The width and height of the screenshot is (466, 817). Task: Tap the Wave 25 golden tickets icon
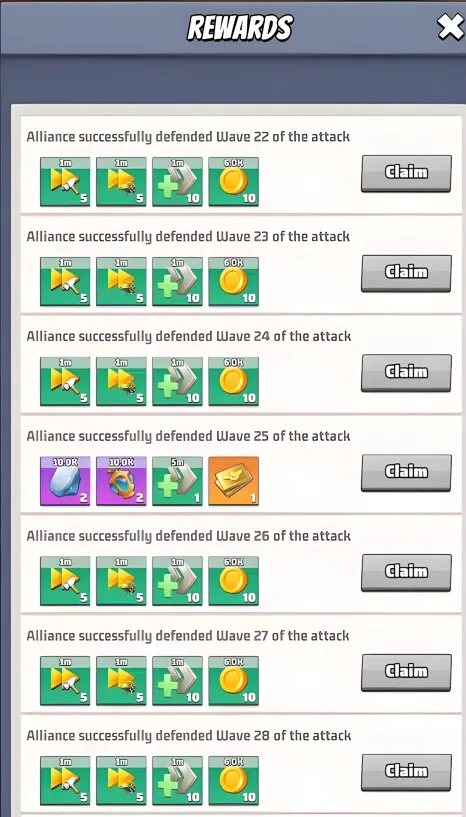pyautogui.click(x=234, y=481)
